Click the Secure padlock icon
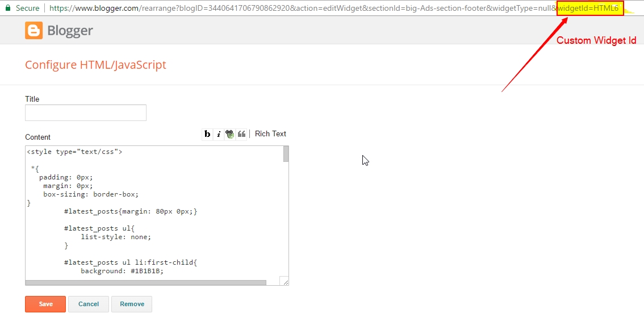 click(7, 8)
